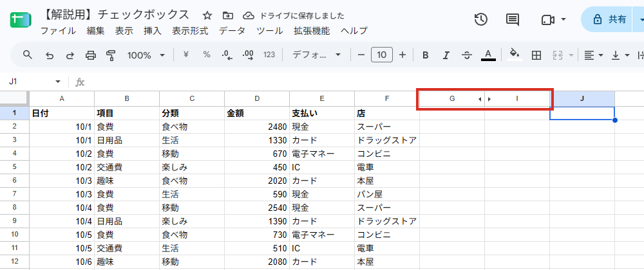The image size is (644, 270).
Task: Select the header cell 金額
Action: coord(257,114)
